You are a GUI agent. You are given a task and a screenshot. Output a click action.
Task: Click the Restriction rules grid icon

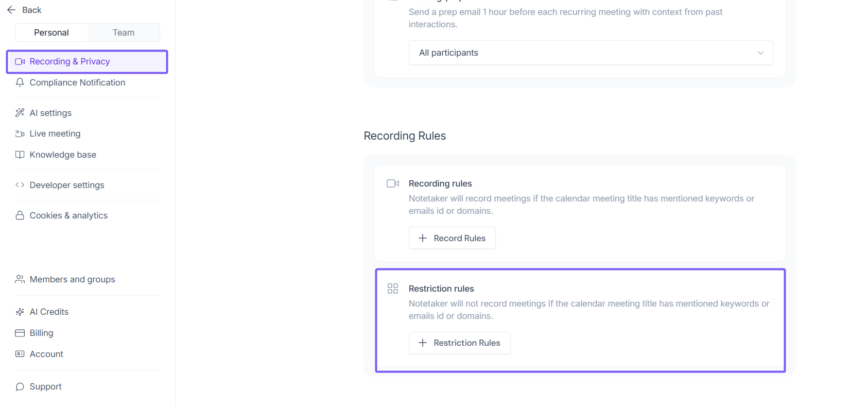[x=393, y=289]
